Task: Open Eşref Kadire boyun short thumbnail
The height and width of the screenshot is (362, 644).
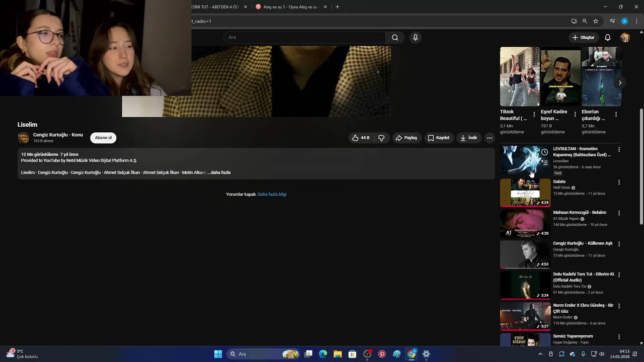Action: (560, 76)
